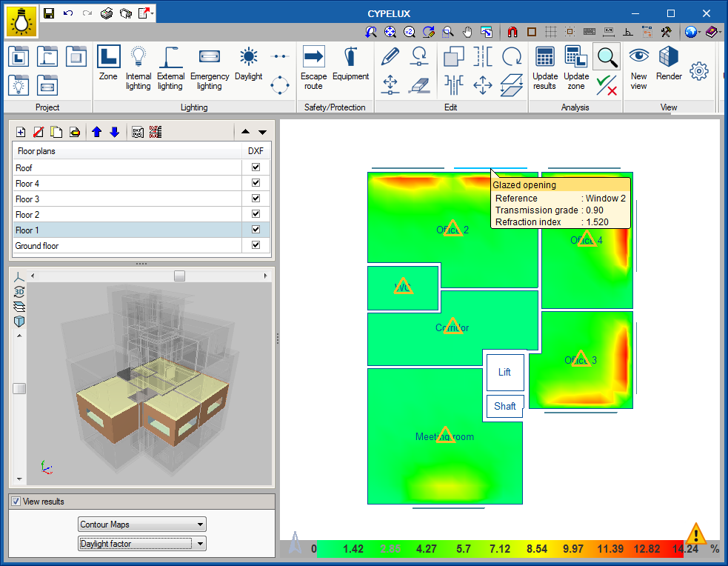728x566 pixels.
Task: Click the 3D view horizontal slider handle
Action: (179, 276)
